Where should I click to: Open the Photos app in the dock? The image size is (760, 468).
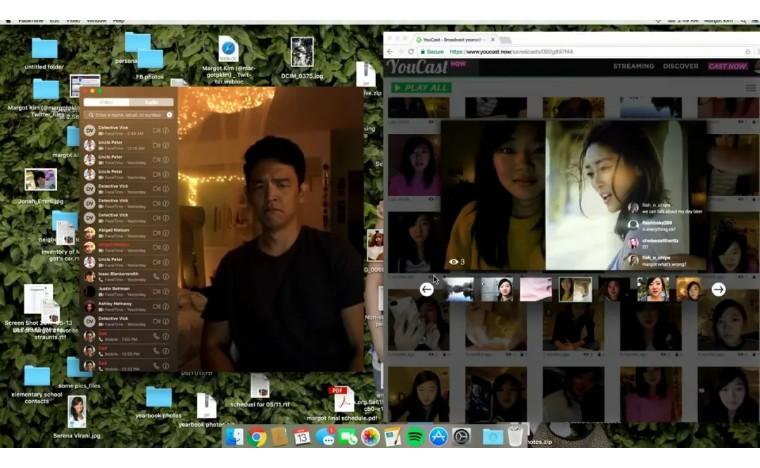tap(370, 437)
